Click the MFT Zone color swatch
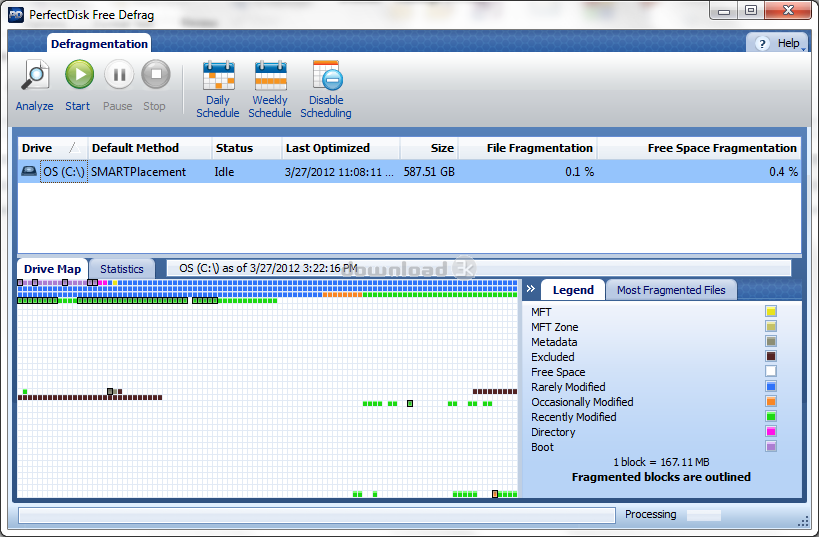Viewport: 819px width, 537px height. pos(771,326)
